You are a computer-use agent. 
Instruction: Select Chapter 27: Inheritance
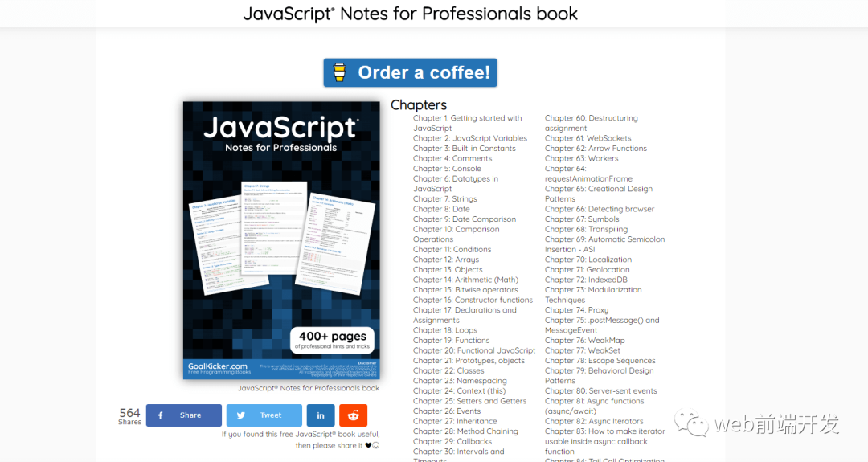[455, 421]
